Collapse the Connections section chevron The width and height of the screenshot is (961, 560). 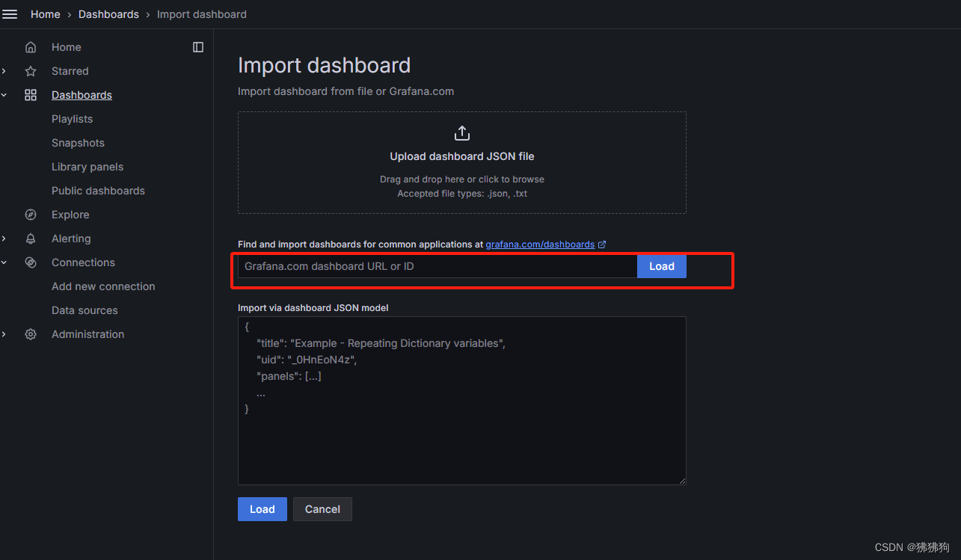tap(4, 262)
